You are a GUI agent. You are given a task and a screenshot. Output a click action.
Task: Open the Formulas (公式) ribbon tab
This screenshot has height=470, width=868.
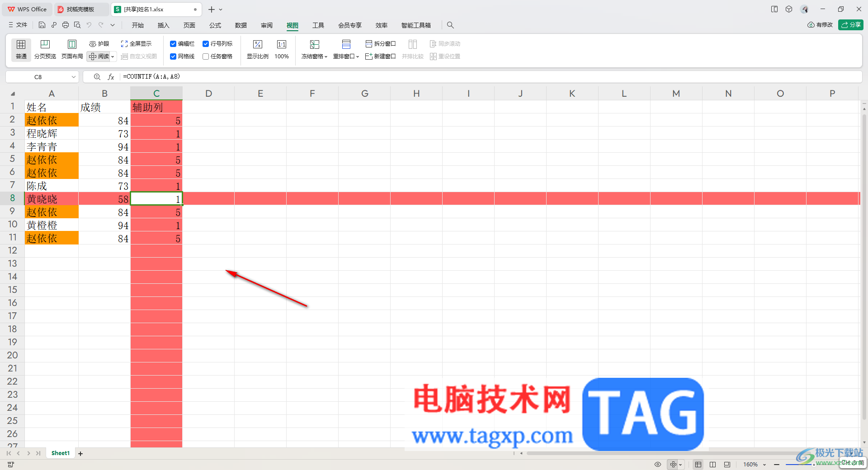(215, 25)
